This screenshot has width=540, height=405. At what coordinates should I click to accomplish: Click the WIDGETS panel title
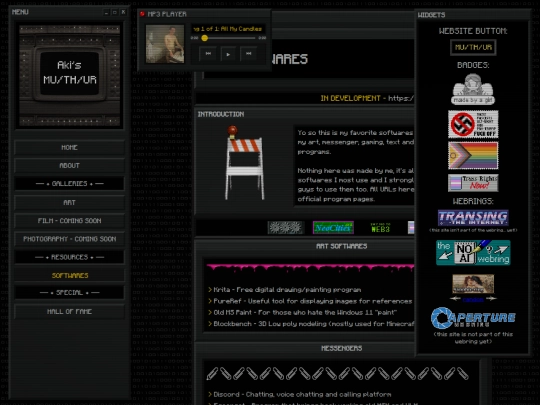tap(431, 15)
